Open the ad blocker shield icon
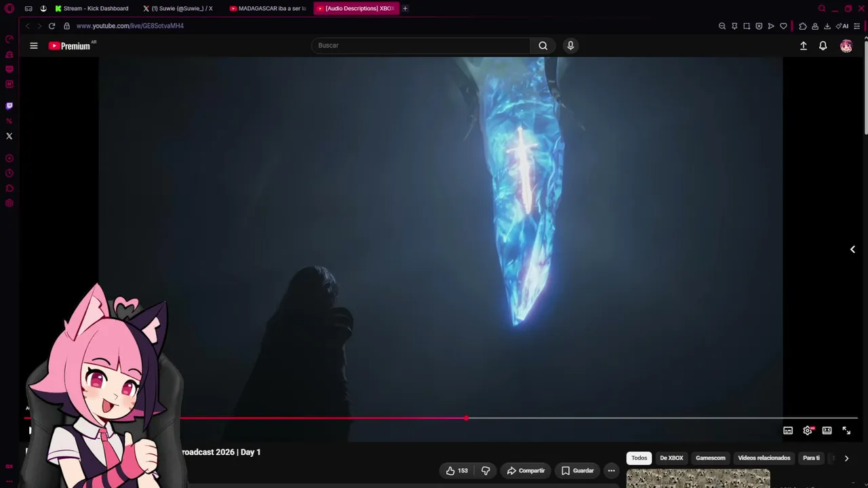Screen dimensions: 868x488 tap(759, 26)
